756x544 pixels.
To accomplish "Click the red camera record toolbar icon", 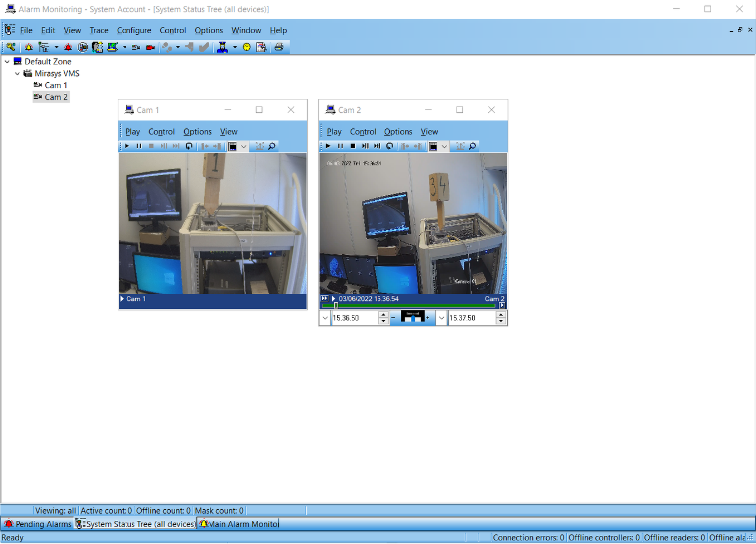I will click(151, 47).
